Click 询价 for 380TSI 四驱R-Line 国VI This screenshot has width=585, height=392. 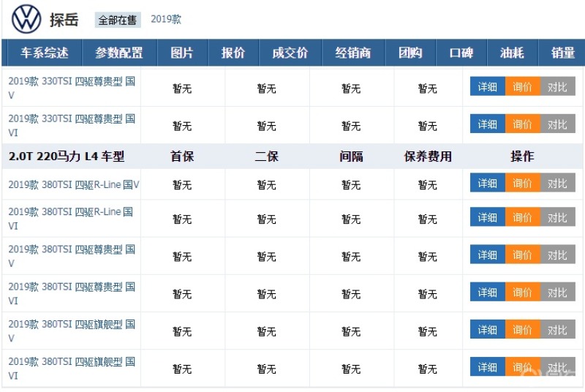[522, 217]
